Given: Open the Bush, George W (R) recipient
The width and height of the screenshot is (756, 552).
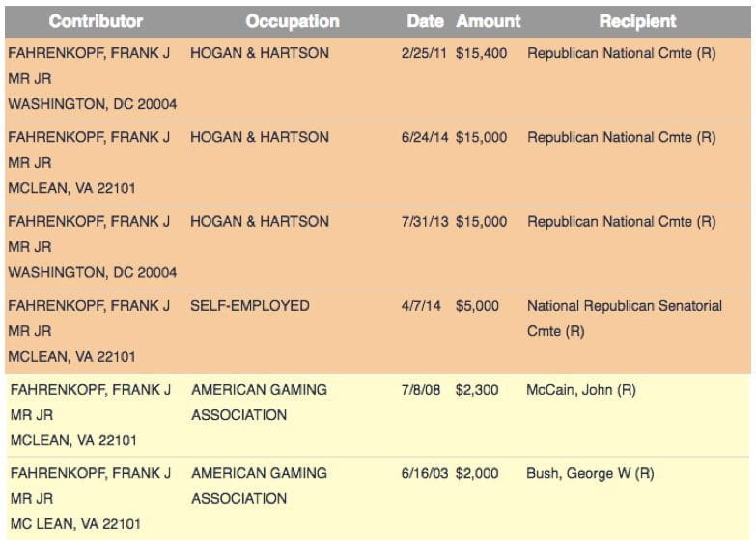Looking at the screenshot, I should pos(590,474).
